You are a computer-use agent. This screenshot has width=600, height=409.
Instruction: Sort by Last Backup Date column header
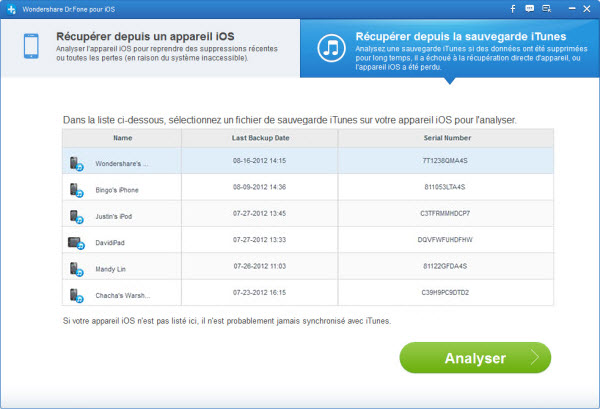tap(260, 138)
